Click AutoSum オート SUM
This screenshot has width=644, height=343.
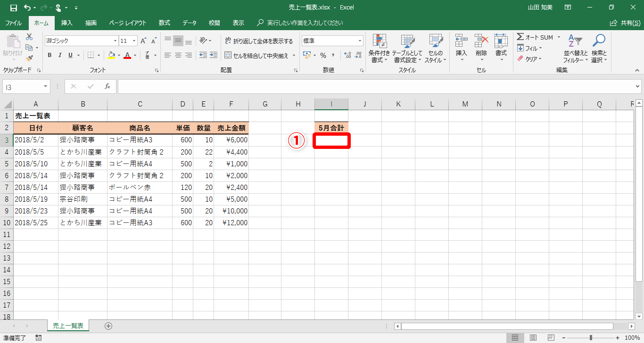click(535, 37)
